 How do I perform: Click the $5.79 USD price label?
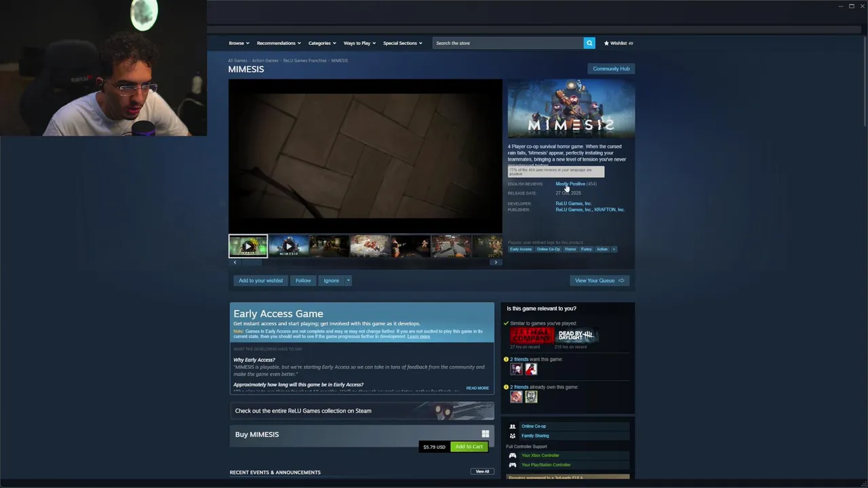pos(434,447)
